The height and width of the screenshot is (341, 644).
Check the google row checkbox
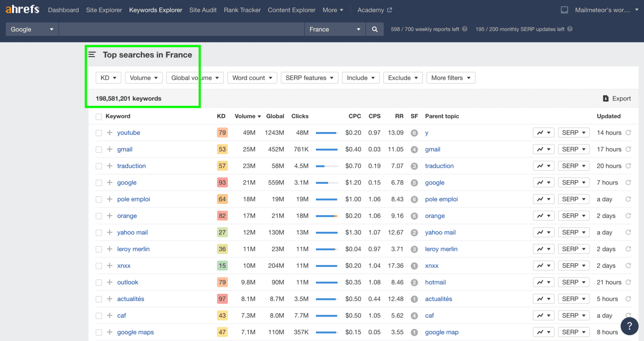99,183
